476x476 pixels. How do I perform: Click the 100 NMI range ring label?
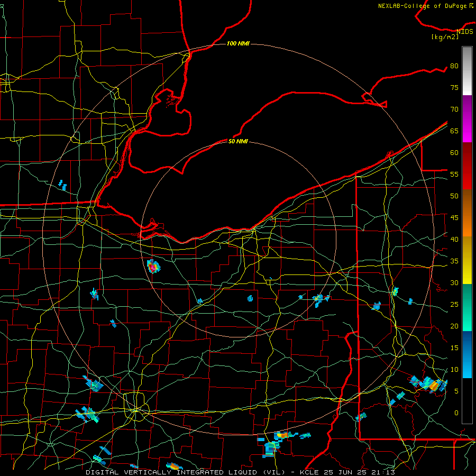click(x=238, y=44)
